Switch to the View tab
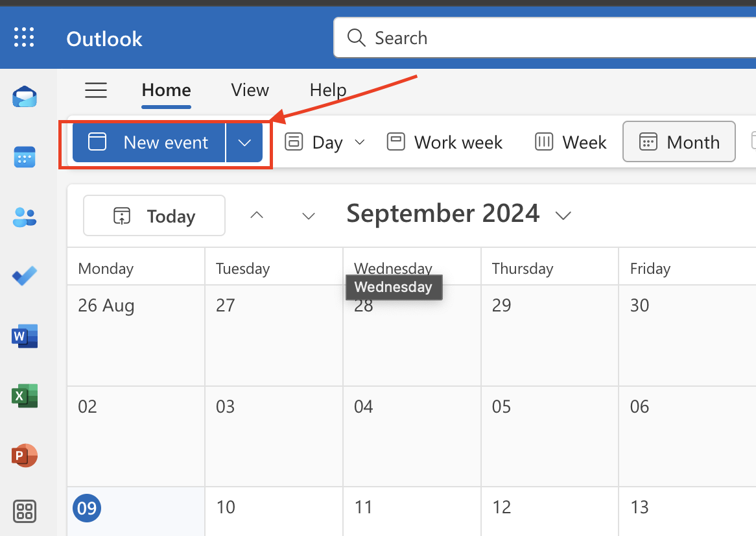The image size is (756, 536). [250, 90]
